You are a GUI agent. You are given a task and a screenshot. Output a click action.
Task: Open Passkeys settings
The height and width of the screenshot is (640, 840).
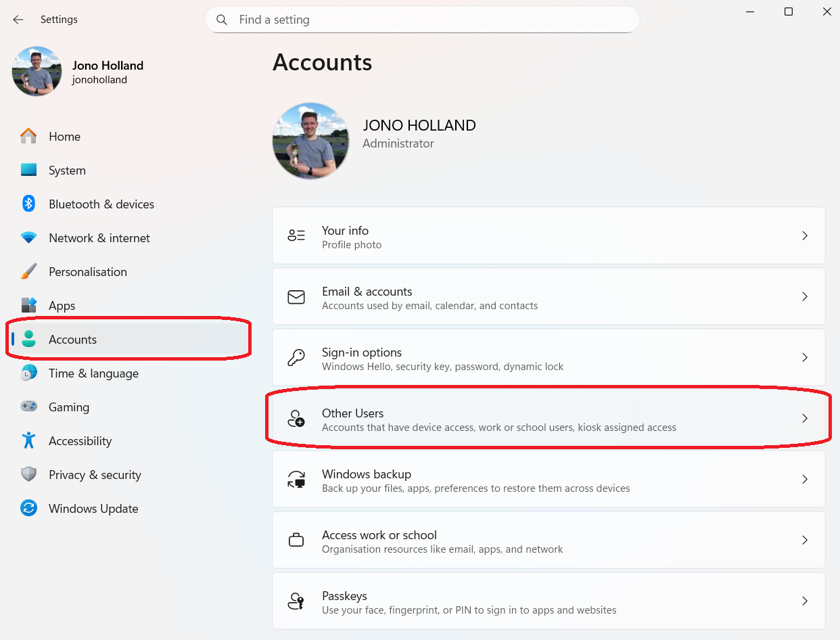549,601
